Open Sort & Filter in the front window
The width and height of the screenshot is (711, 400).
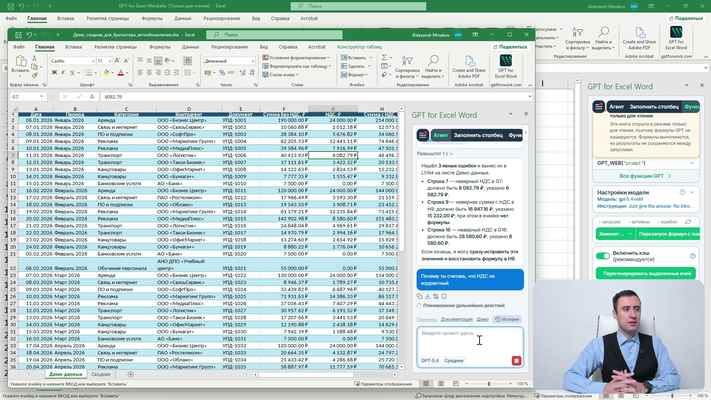click(407, 67)
